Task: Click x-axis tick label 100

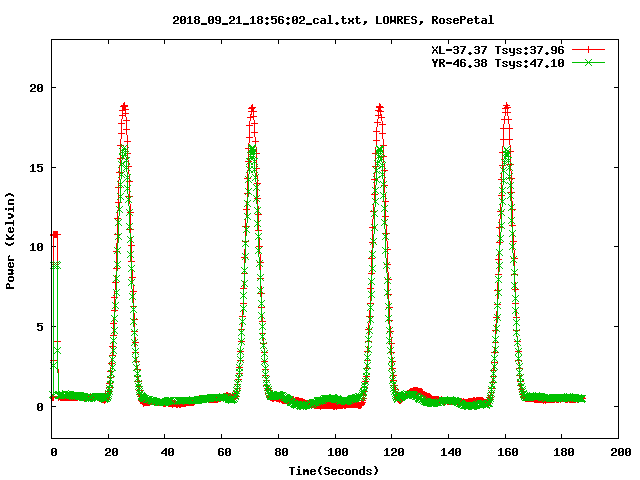Action: click(x=338, y=452)
